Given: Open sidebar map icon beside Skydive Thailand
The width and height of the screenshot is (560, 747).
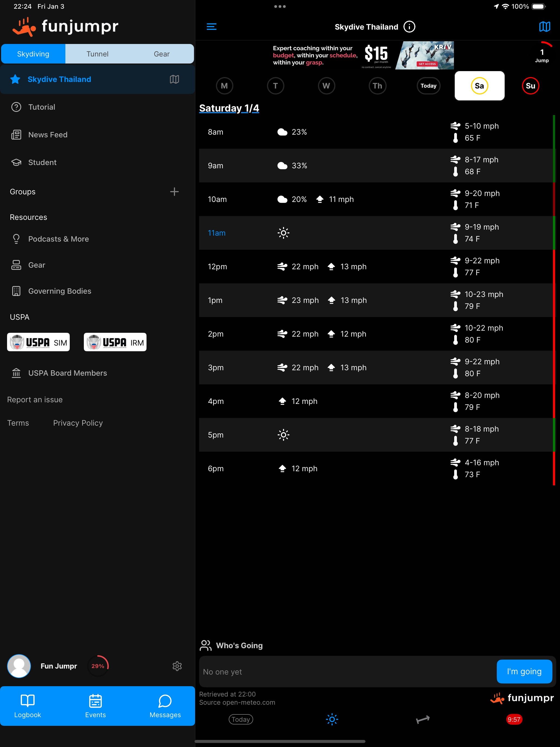Looking at the screenshot, I should click(x=174, y=79).
